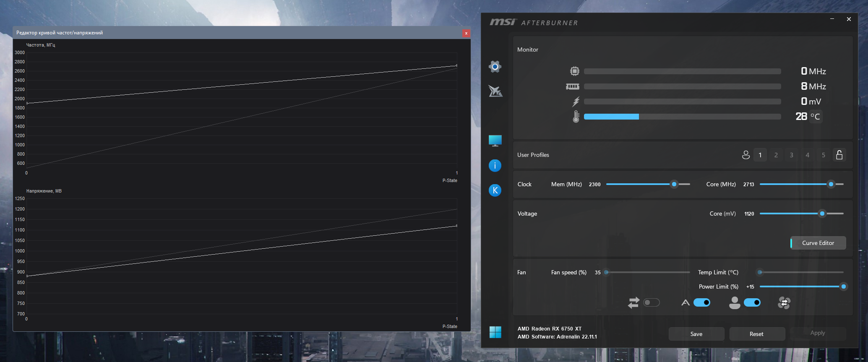
Task: Select voltage curve endpoint at P-State 1
Action: (456, 226)
